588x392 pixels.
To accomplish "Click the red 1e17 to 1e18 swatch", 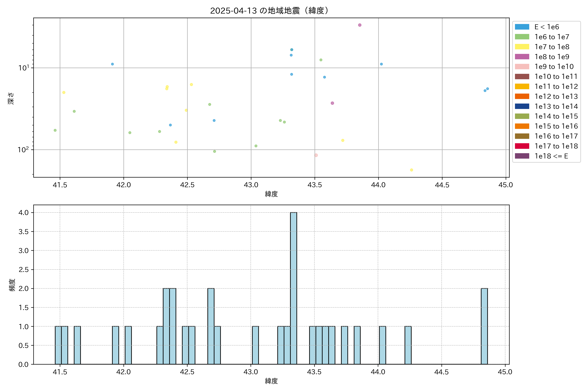I will point(522,146).
